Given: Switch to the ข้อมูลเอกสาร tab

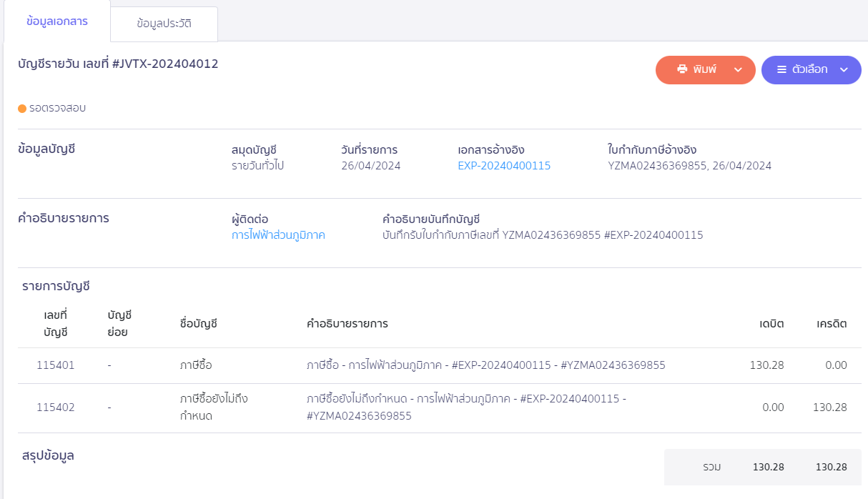Looking at the screenshot, I should (57, 21).
